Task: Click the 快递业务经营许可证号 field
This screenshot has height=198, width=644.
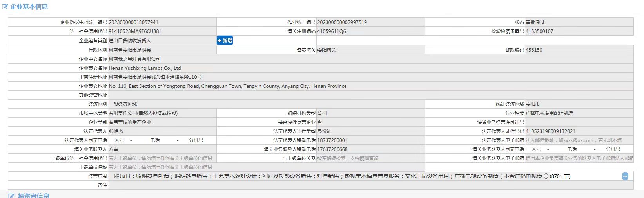Action: click(579, 122)
